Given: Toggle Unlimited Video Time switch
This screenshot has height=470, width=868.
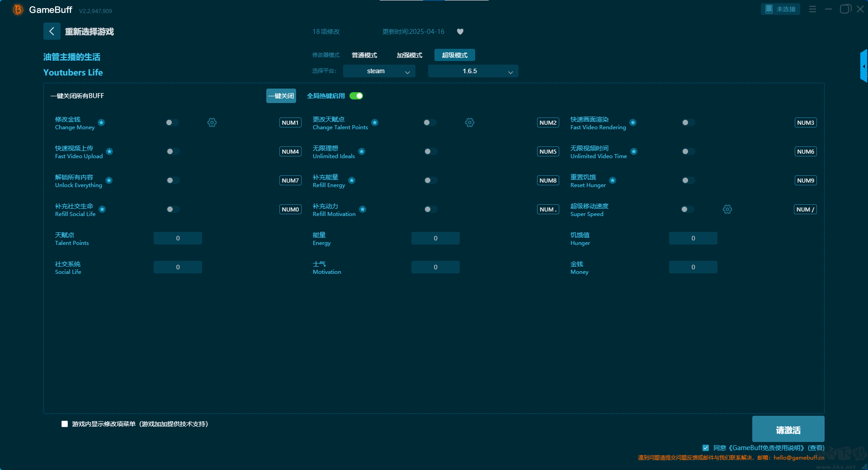Looking at the screenshot, I should click(688, 151).
